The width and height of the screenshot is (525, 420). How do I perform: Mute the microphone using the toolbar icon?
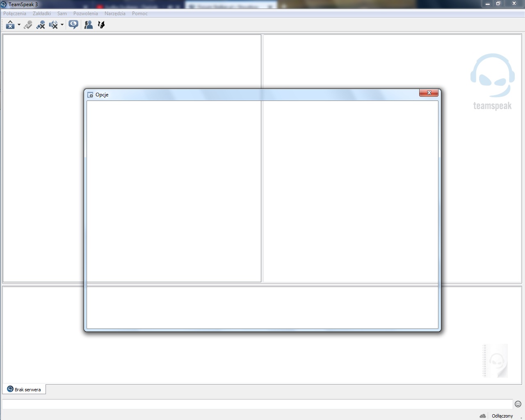point(41,25)
